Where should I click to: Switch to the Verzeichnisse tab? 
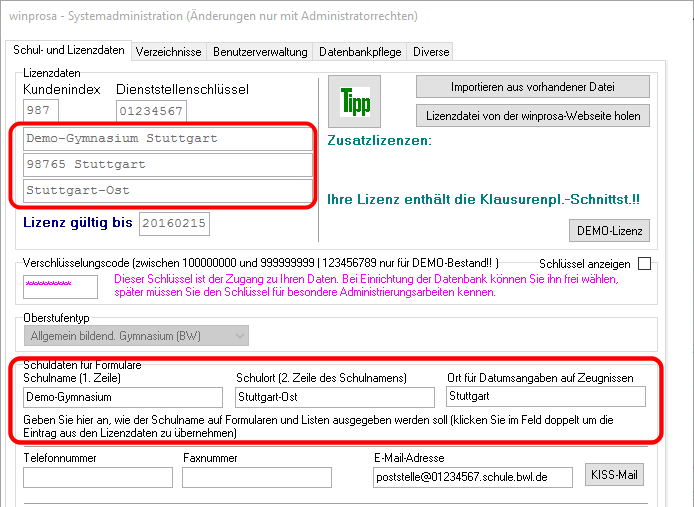click(x=168, y=51)
